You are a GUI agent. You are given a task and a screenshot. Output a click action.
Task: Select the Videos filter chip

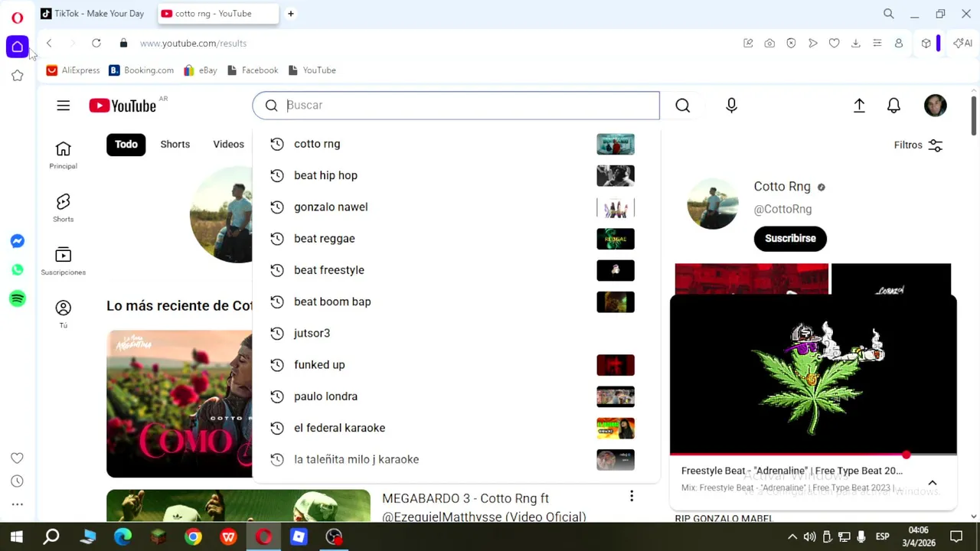228,145
